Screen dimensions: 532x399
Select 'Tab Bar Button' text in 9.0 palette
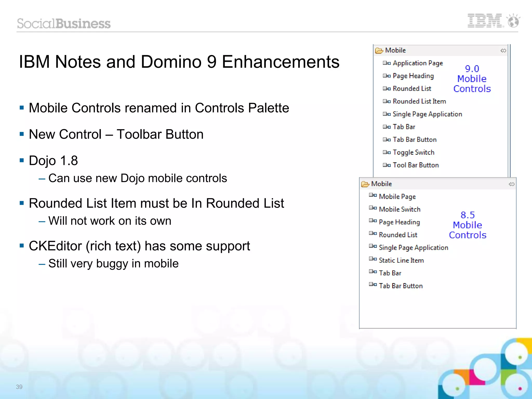(415, 139)
